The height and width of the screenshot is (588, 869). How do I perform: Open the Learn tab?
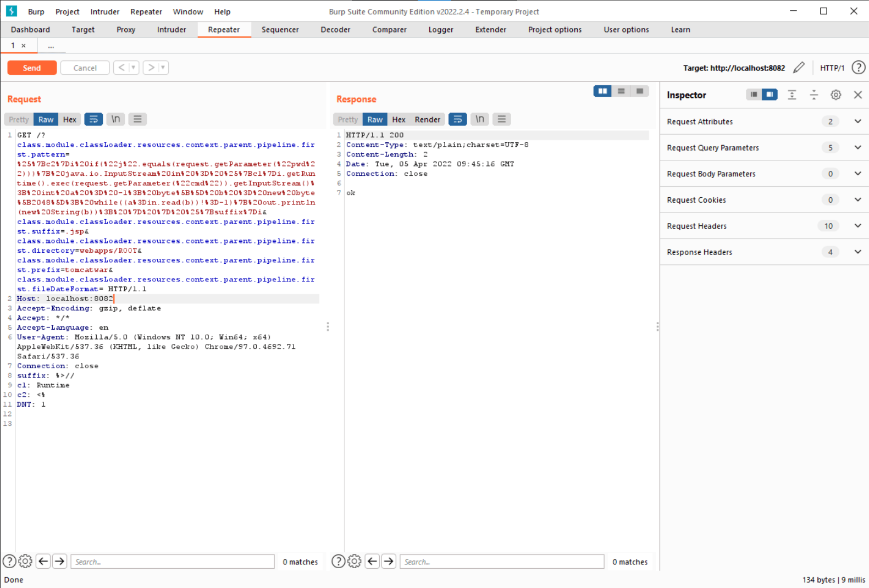pyautogui.click(x=680, y=30)
